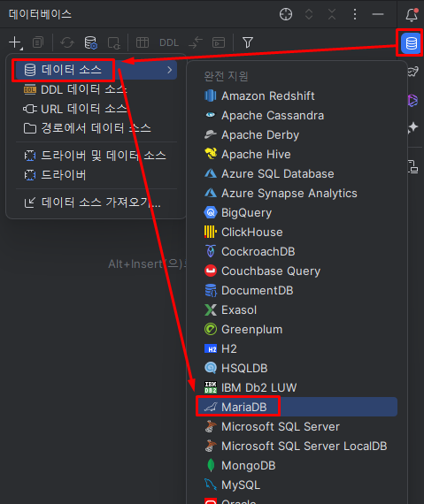Choose Apache Derby data source
Screen dimensions: 424x504
coord(297,134)
